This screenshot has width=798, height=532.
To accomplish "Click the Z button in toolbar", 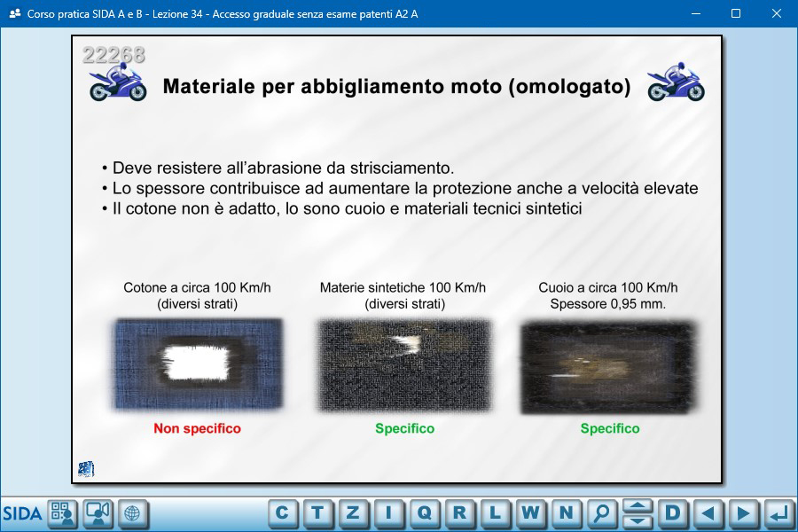I will 353,512.
